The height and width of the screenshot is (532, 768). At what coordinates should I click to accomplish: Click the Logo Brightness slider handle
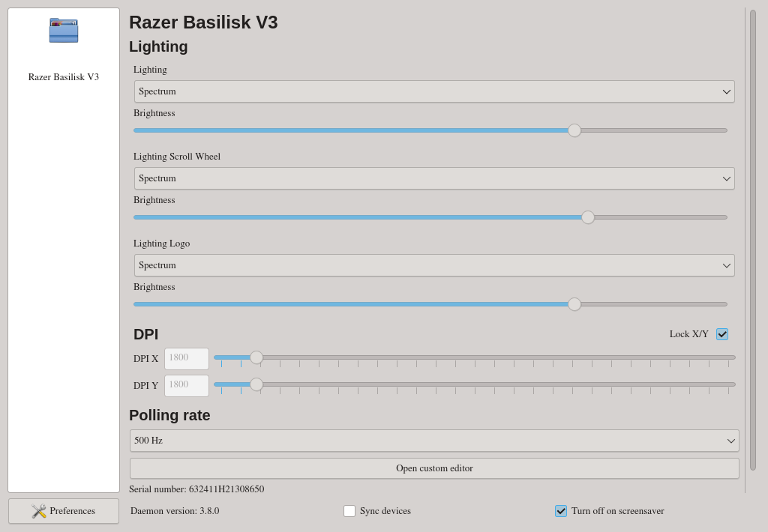pyautogui.click(x=574, y=304)
